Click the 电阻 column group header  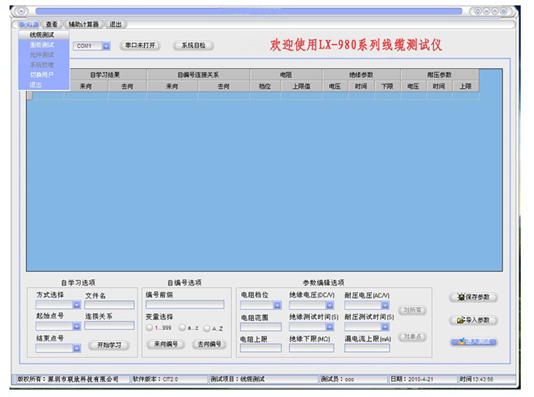pos(286,75)
